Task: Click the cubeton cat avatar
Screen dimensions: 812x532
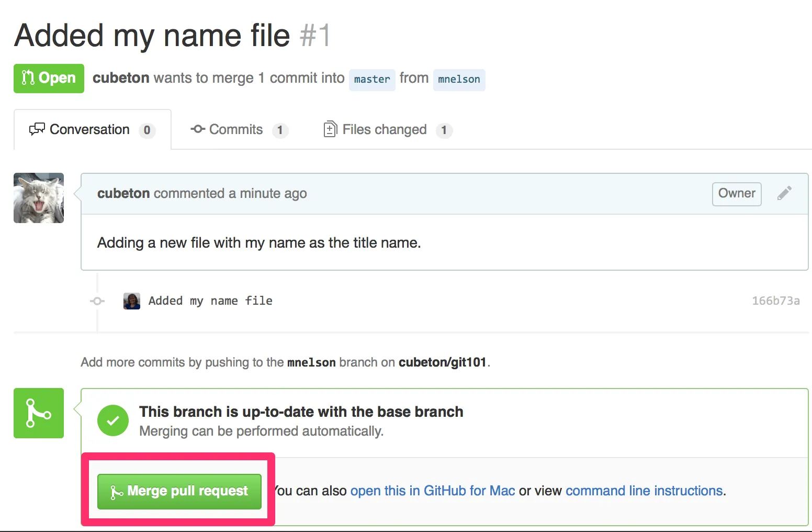Action: click(39, 198)
